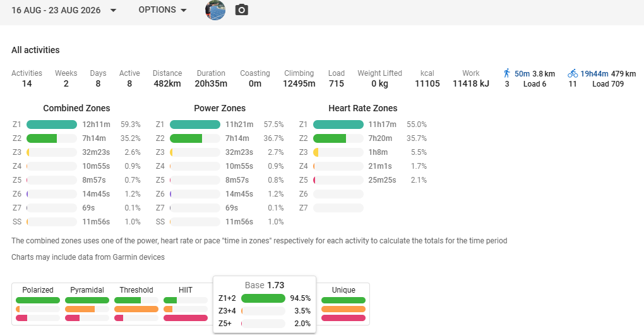Select the 16 AUG - 23 AUG 2026 range
The width and height of the screenshot is (644, 335).
56,10
